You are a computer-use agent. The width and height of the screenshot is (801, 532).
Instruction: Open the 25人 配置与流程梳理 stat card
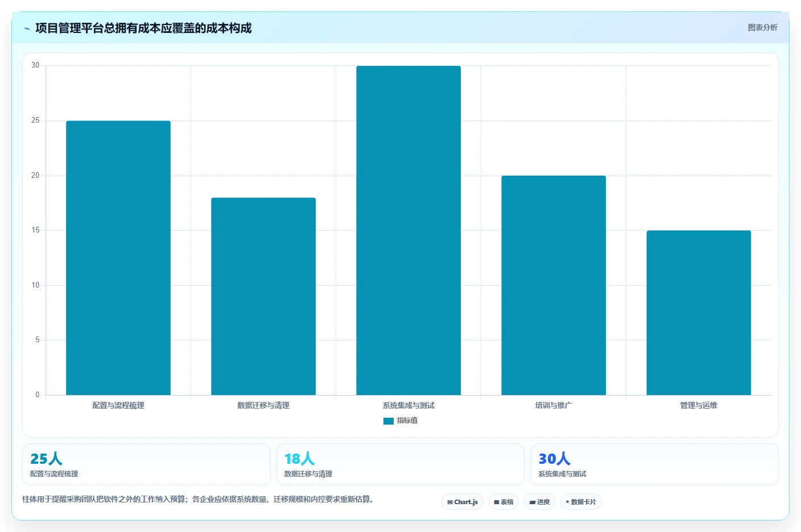pyautogui.click(x=146, y=464)
